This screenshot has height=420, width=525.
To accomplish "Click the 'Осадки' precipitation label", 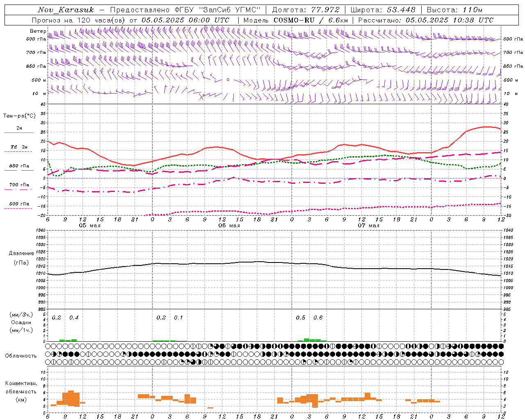I will coord(21,322).
